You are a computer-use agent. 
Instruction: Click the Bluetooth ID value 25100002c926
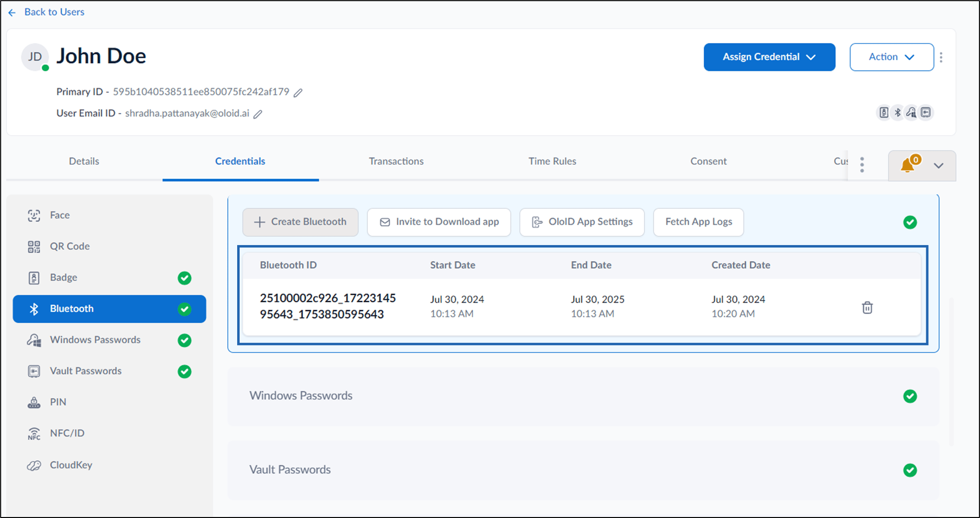click(328, 306)
